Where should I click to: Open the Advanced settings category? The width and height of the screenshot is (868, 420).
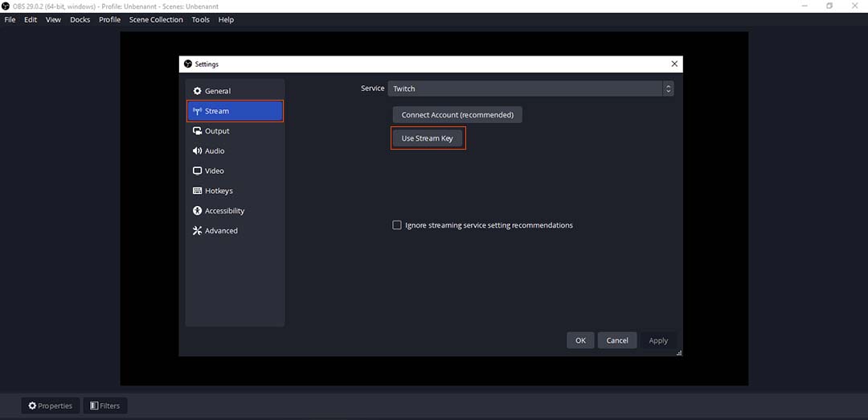coord(235,230)
